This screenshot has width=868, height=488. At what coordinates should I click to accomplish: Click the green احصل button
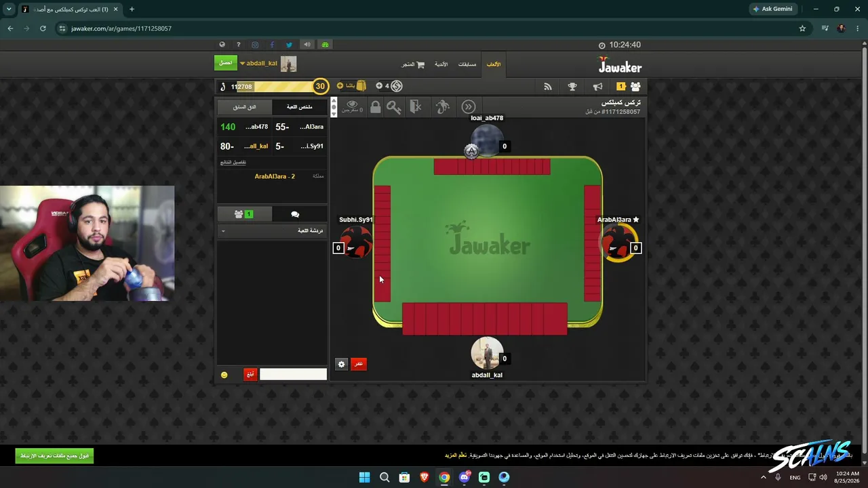226,63
